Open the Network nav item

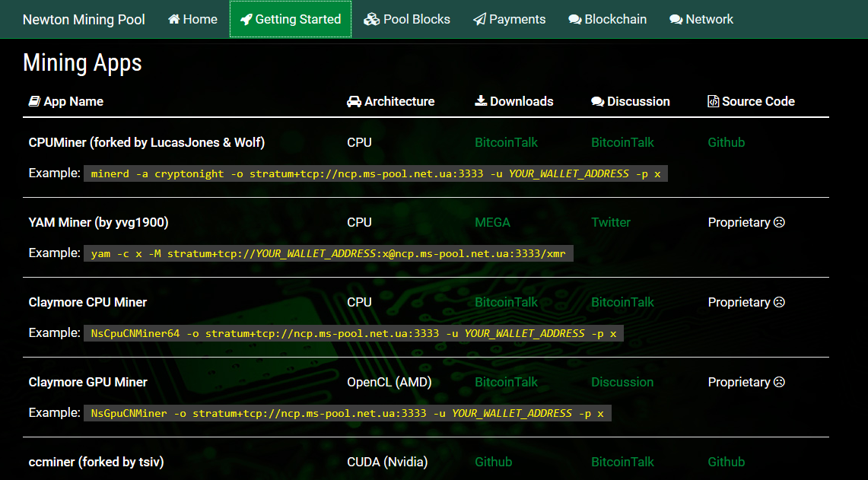pyautogui.click(x=701, y=19)
